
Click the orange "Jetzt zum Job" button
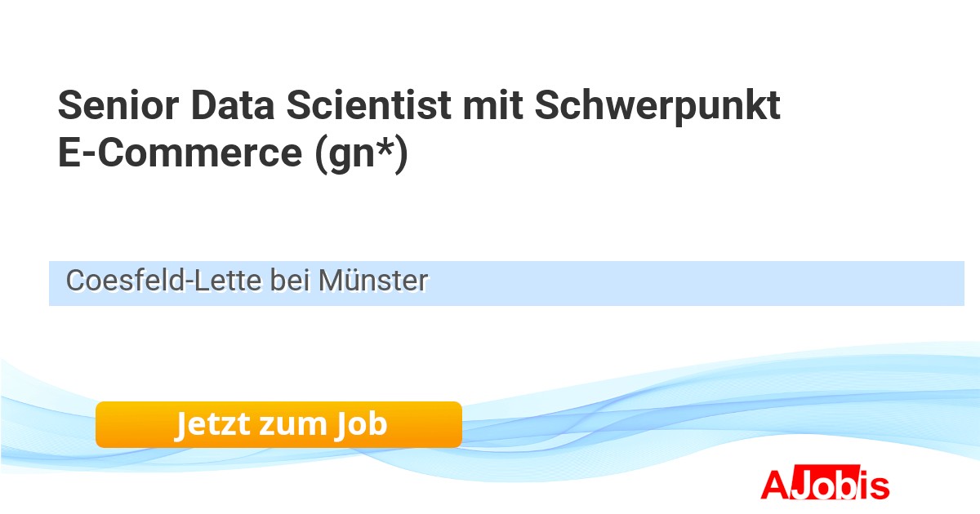click(278, 425)
